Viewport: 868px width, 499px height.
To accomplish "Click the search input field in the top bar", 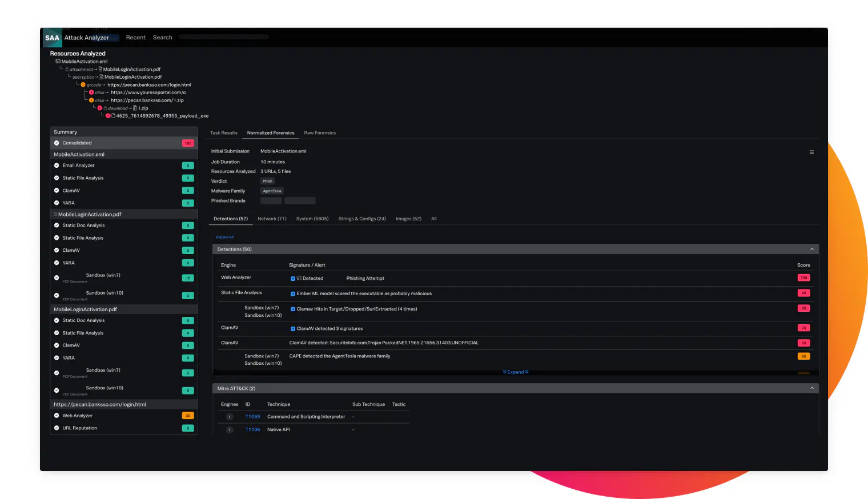I will pyautogui.click(x=223, y=37).
